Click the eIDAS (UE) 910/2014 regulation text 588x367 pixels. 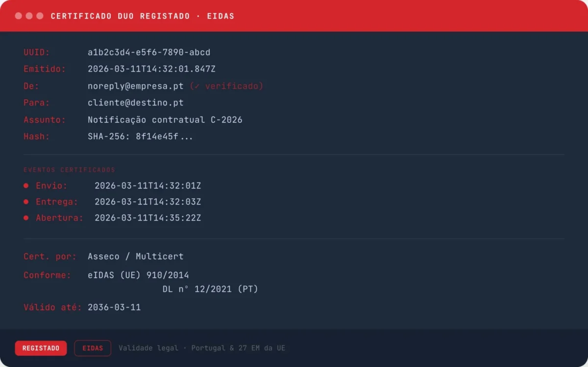138,275
